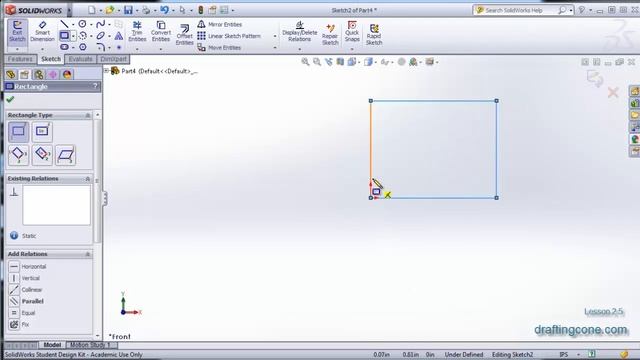
Task: Open the FeatureManager design tree tab icon
Action: click(11, 74)
